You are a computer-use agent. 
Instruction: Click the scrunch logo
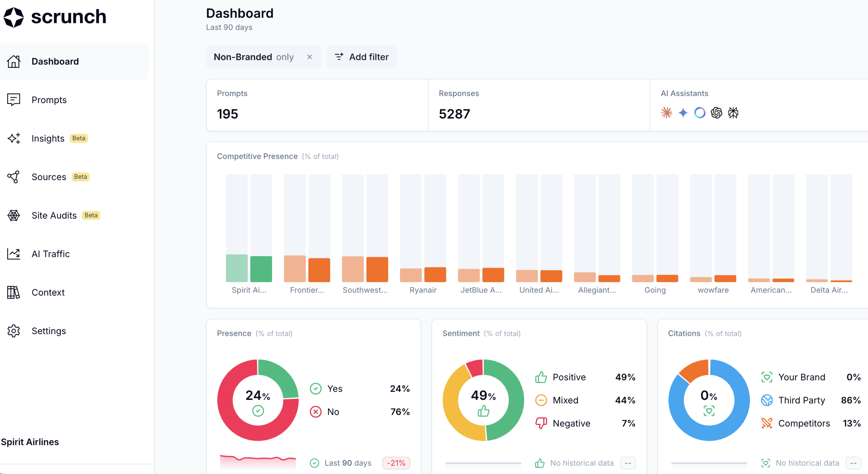[x=55, y=17]
